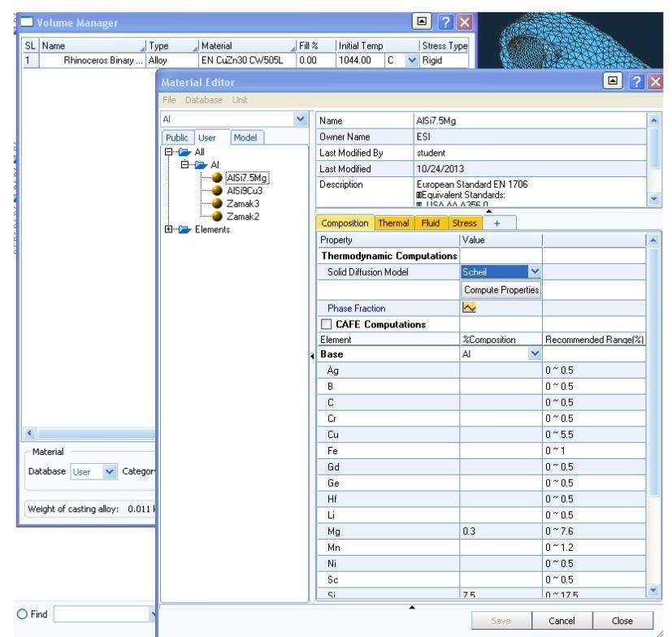
Task: Expand the Elements tree node
Action: (x=169, y=229)
